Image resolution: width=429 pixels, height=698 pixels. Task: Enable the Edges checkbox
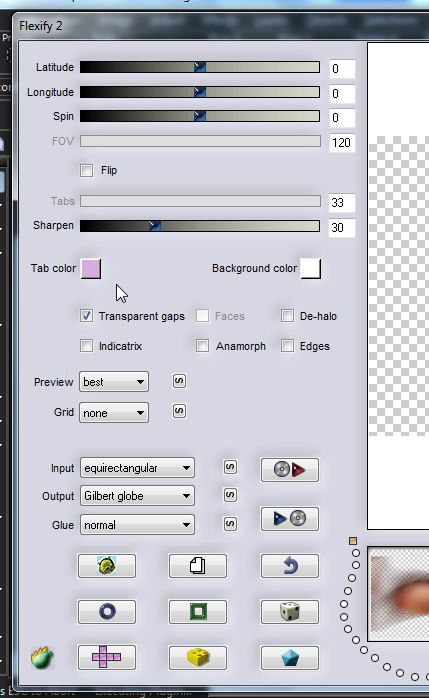click(287, 345)
